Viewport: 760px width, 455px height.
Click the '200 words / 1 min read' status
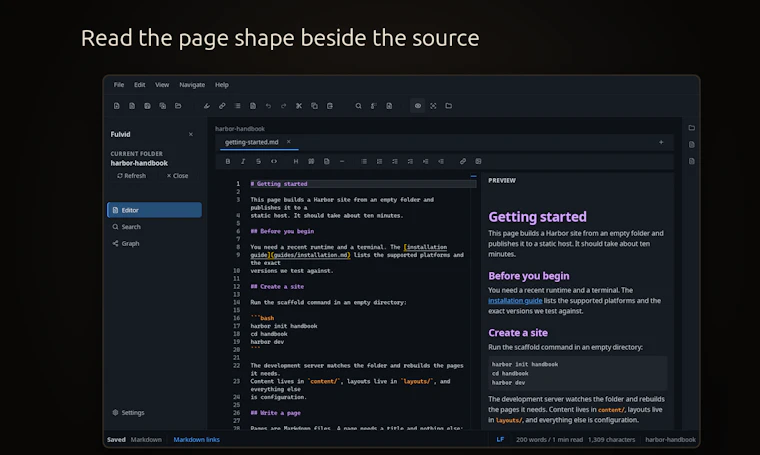coord(549,439)
